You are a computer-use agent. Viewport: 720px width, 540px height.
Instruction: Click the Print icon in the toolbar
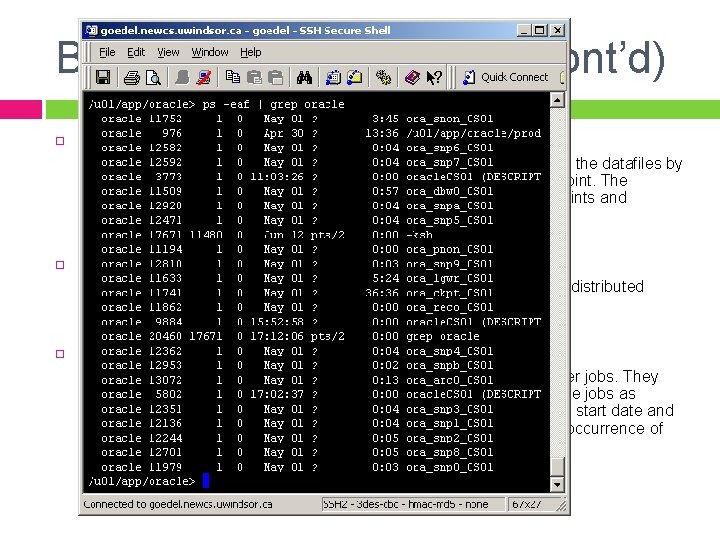coord(132,78)
